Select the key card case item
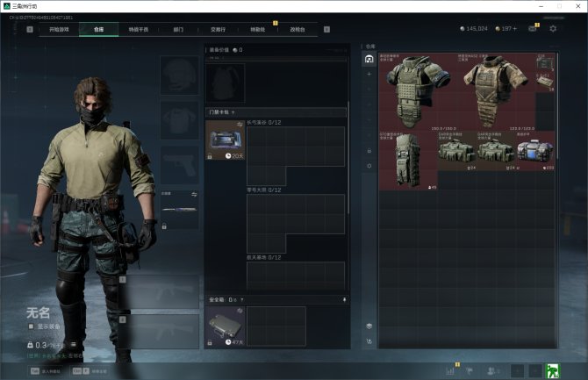This screenshot has width=588, height=380. (226, 140)
